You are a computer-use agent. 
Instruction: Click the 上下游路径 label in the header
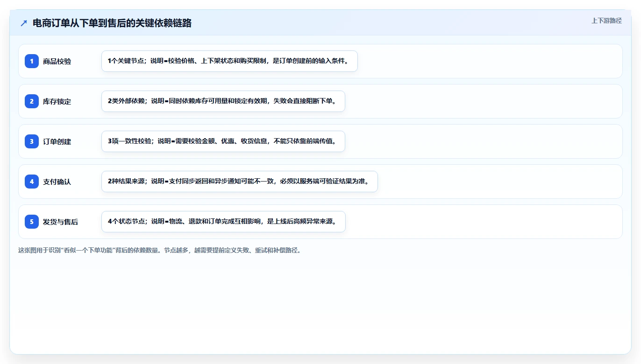pyautogui.click(x=606, y=21)
